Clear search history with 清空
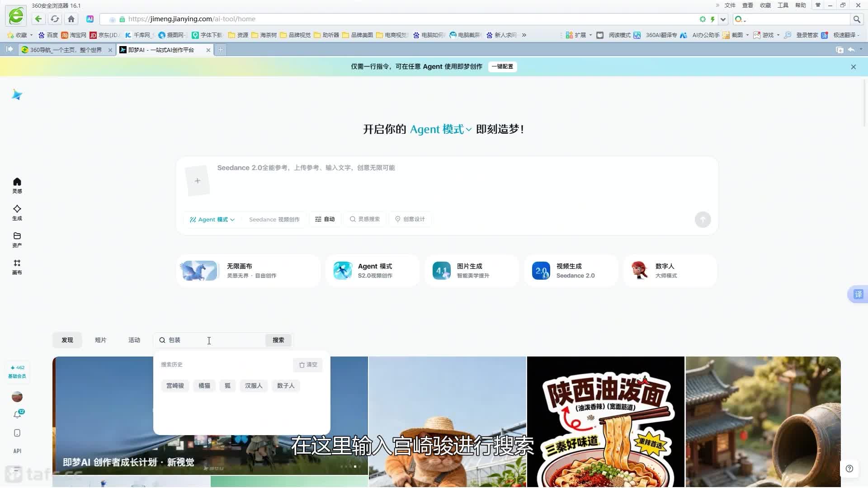This screenshot has width=868, height=488. click(308, 365)
